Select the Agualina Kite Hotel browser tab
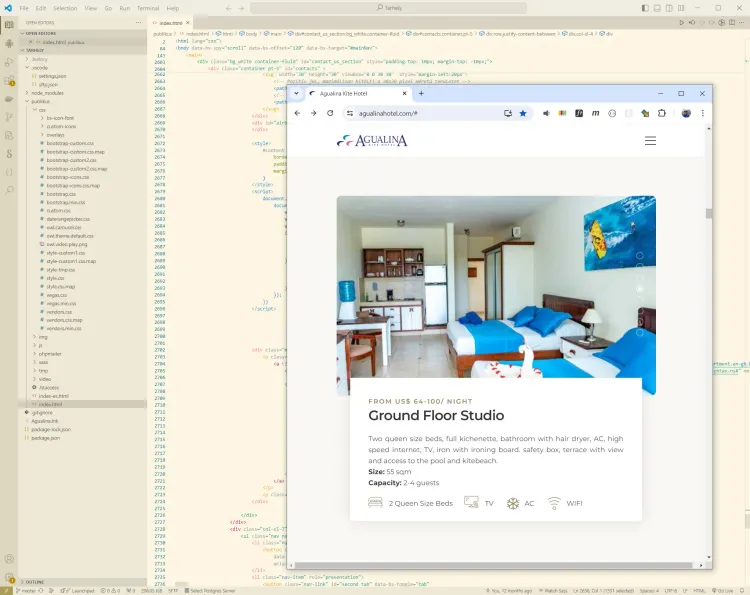Image resolution: width=750 pixels, height=595 pixels. coord(358,93)
